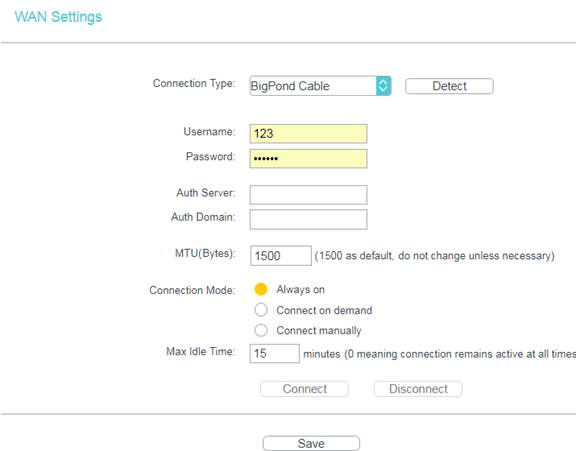The image size is (576, 451).
Task: Click the BigPond Cable selection box
Action: (320, 86)
